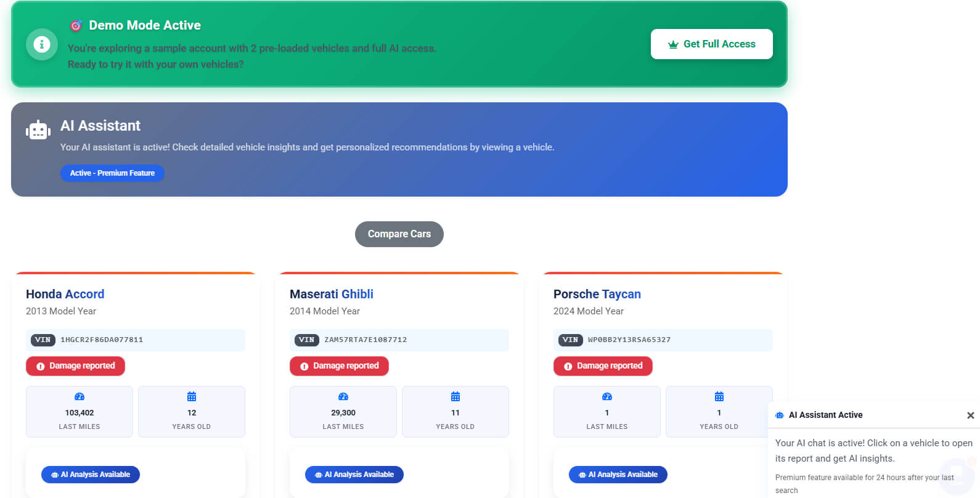This screenshot has width=980, height=498.
Task: Click the Demo Mode Active heading
Action: click(145, 25)
